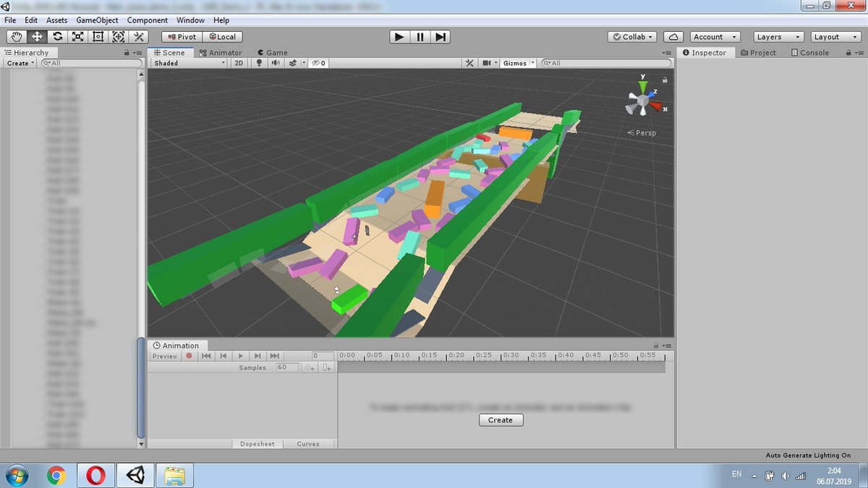This screenshot has height=488, width=868.
Task: Open the Create dropdown in Hierarchy
Action: (x=21, y=63)
